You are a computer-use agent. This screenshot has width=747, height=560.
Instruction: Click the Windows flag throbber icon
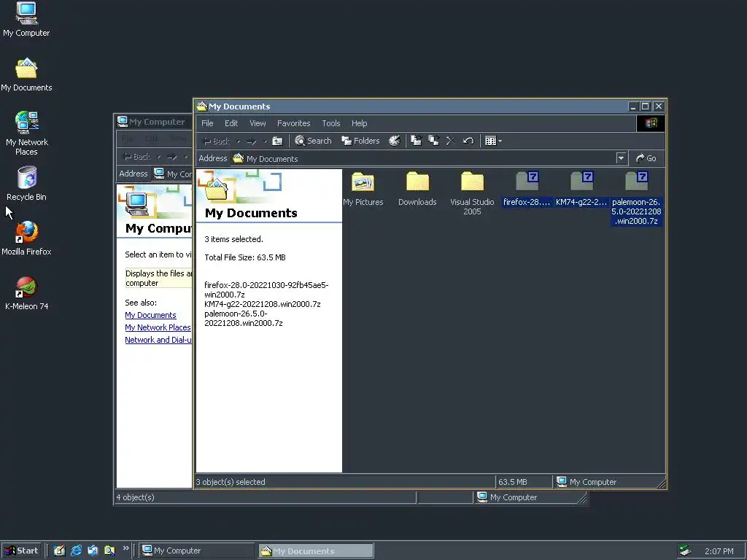click(x=650, y=123)
